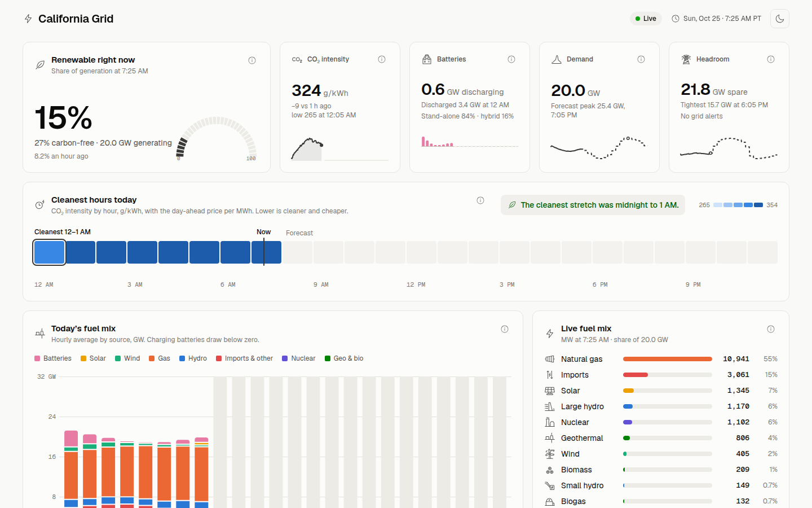Toggle Gas legend item in fuel mix
812x508 pixels.
tap(160, 358)
